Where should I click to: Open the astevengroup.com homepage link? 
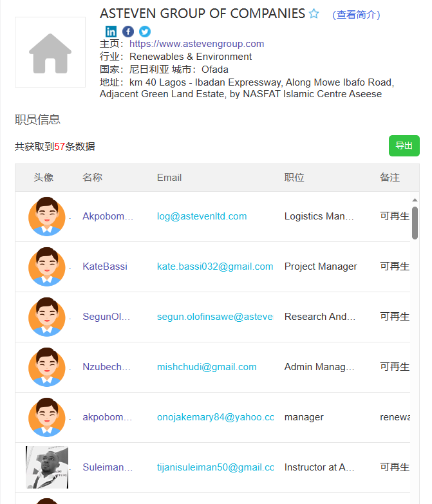tap(197, 44)
